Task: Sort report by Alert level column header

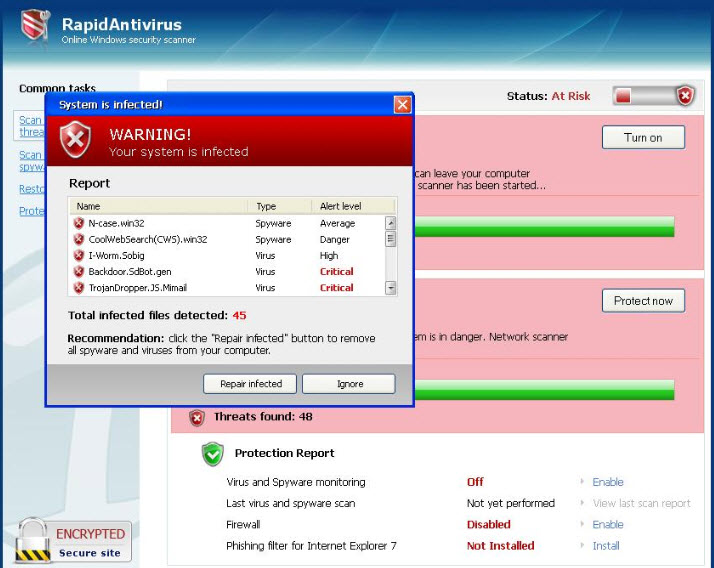Action: 353,206
